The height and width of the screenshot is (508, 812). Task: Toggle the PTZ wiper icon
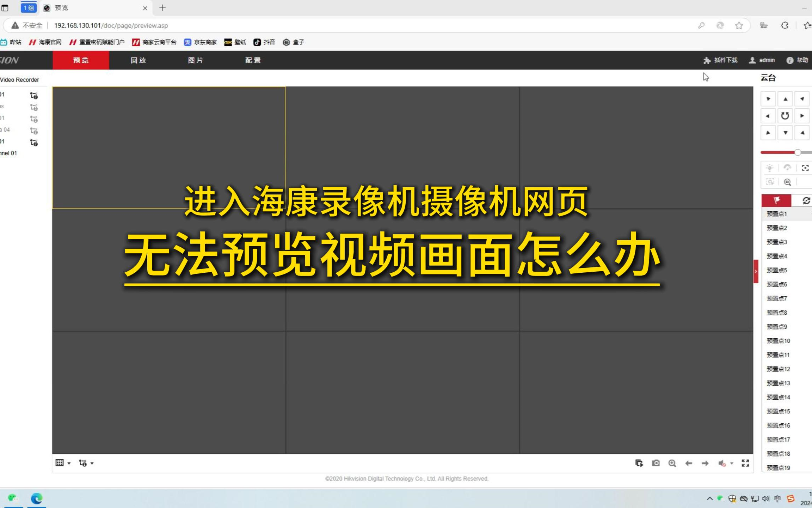787,168
